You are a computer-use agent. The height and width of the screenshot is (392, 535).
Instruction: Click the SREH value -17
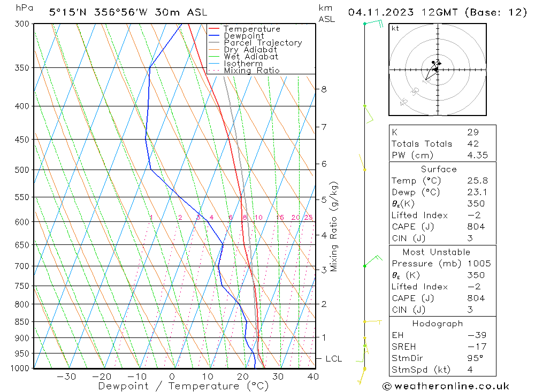(477, 347)
